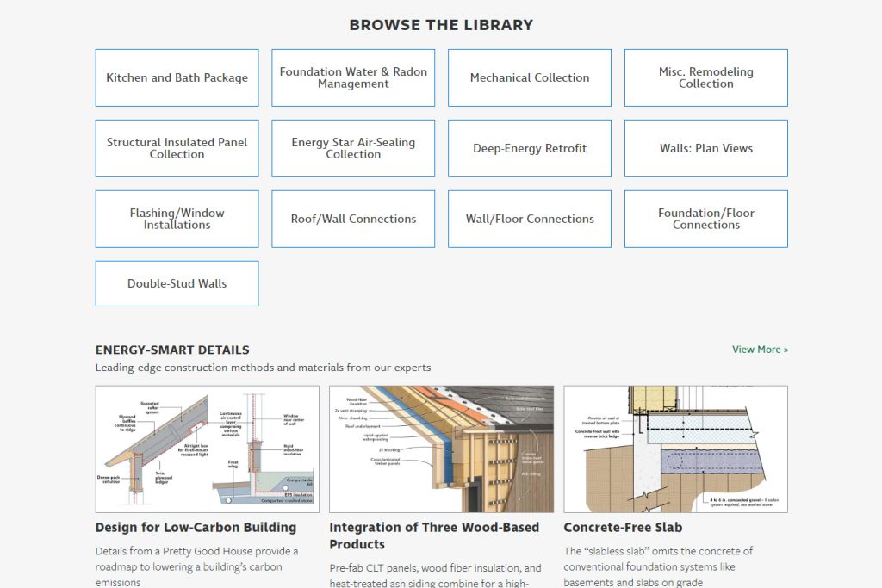
Task: Click 'Leading-edge construction methods' subtitle text
Action: click(x=263, y=368)
